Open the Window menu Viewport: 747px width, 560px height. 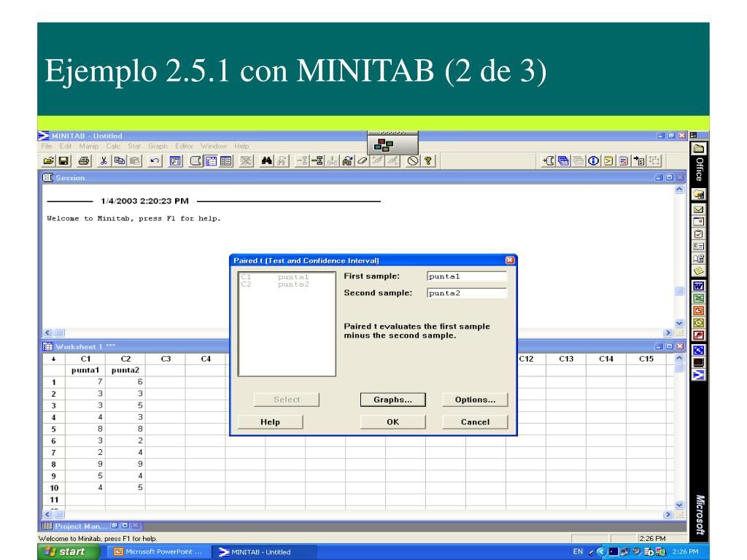[x=214, y=146]
